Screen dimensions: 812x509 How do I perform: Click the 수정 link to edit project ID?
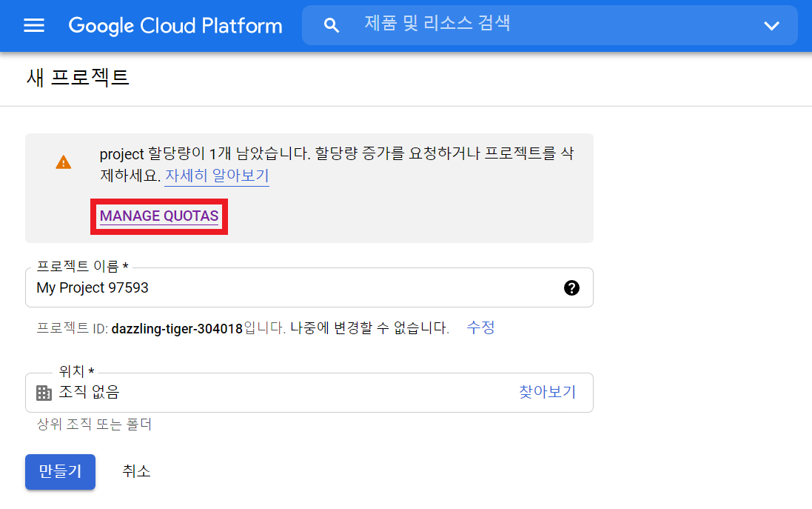480,327
